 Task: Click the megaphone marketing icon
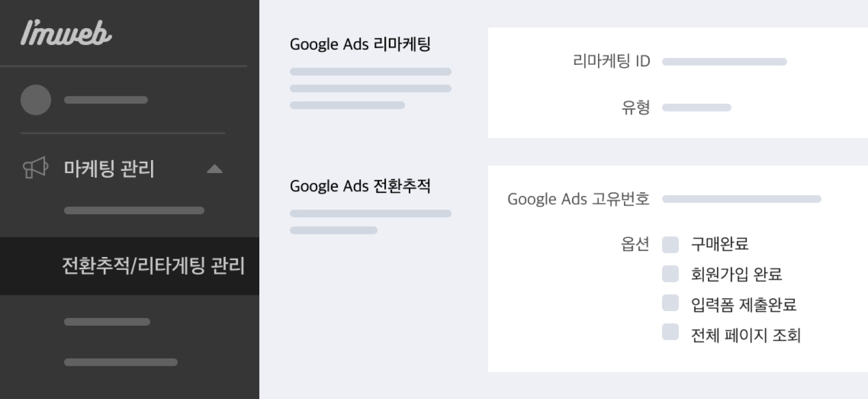coord(35,169)
